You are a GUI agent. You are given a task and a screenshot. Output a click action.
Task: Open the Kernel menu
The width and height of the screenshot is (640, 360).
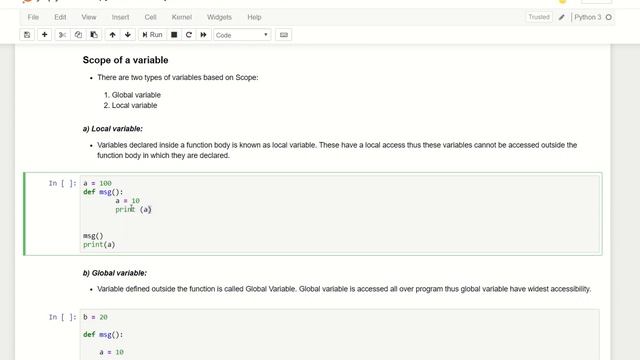[x=182, y=17]
